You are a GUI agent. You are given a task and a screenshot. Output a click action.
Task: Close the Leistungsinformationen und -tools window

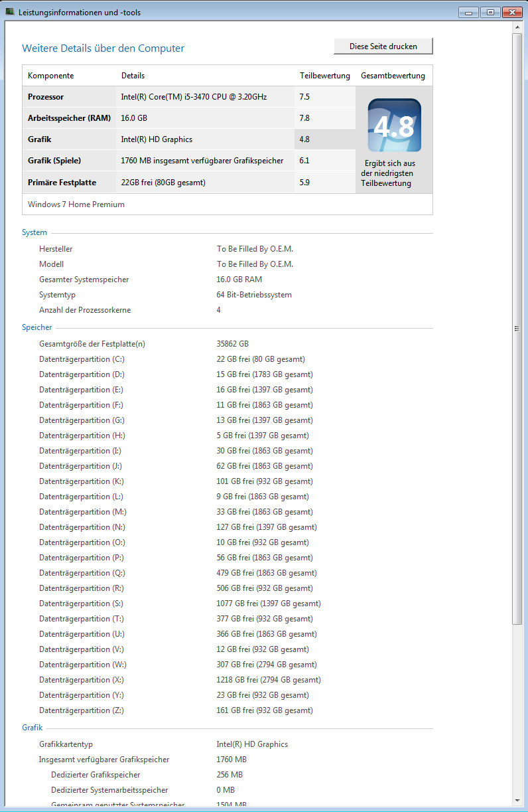pyautogui.click(x=511, y=12)
